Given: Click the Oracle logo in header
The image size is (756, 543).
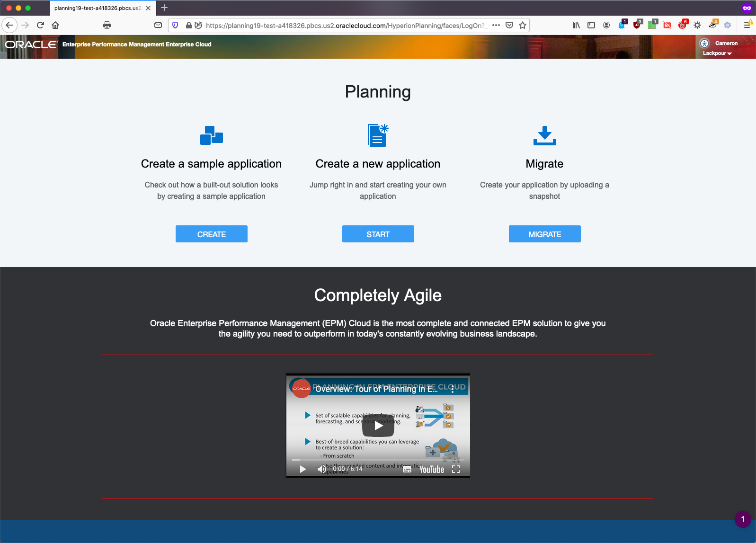Looking at the screenshot, I should point(31,45).
